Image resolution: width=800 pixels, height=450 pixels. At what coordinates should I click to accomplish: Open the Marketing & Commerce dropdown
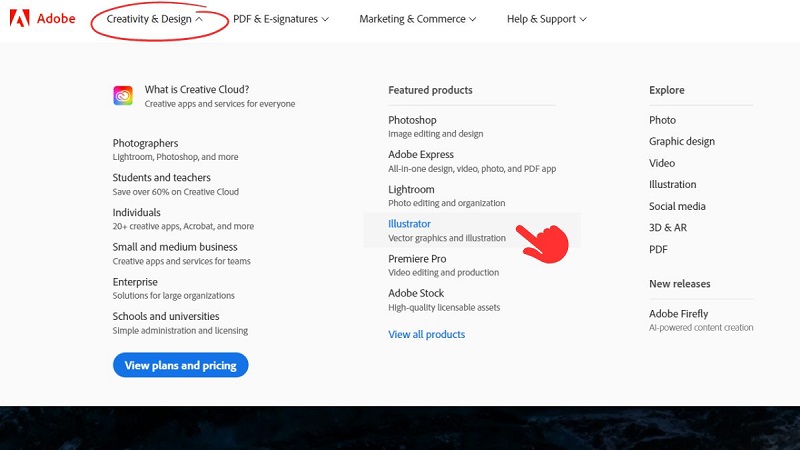(417, 19)
